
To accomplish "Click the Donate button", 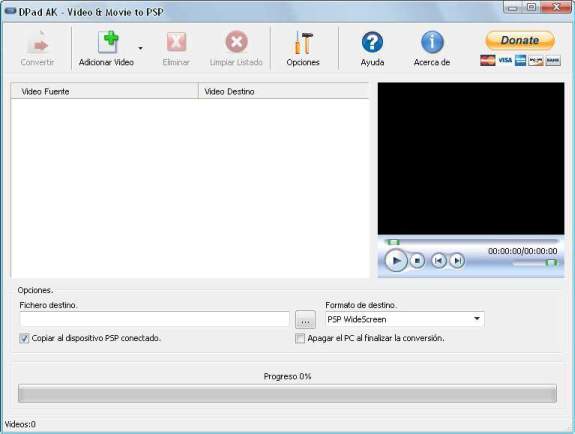I will click(520, 40).
